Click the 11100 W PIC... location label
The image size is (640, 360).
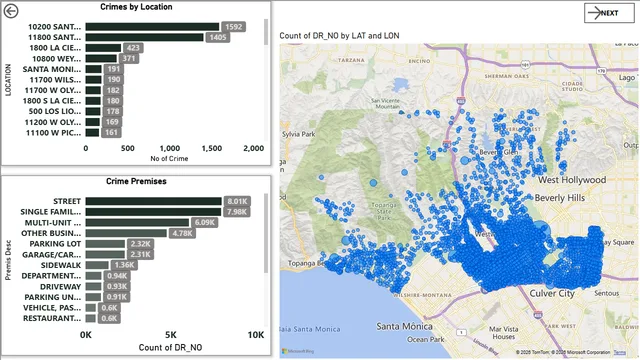click(x=53, y=133)
